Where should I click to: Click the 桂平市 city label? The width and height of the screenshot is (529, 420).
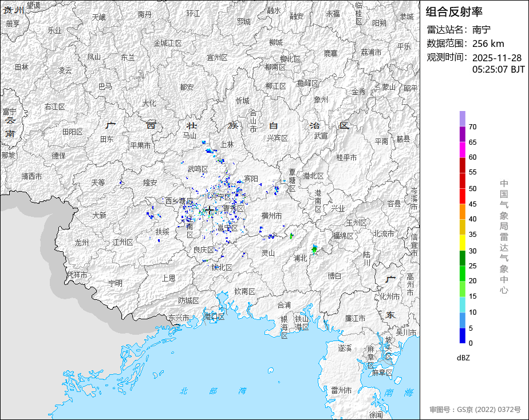tap(346, 157)
